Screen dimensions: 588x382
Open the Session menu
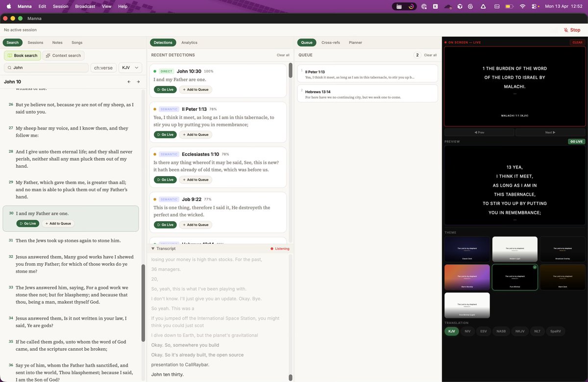pos(61,6)
